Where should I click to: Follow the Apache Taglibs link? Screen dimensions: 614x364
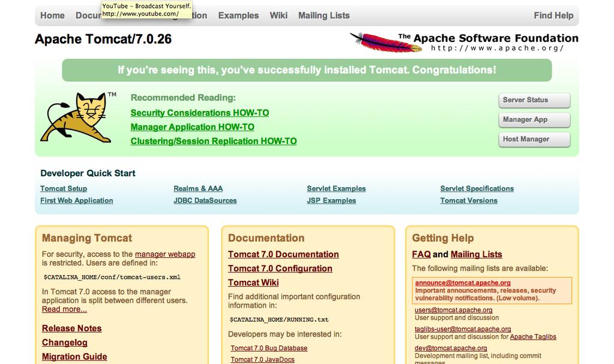533,336
